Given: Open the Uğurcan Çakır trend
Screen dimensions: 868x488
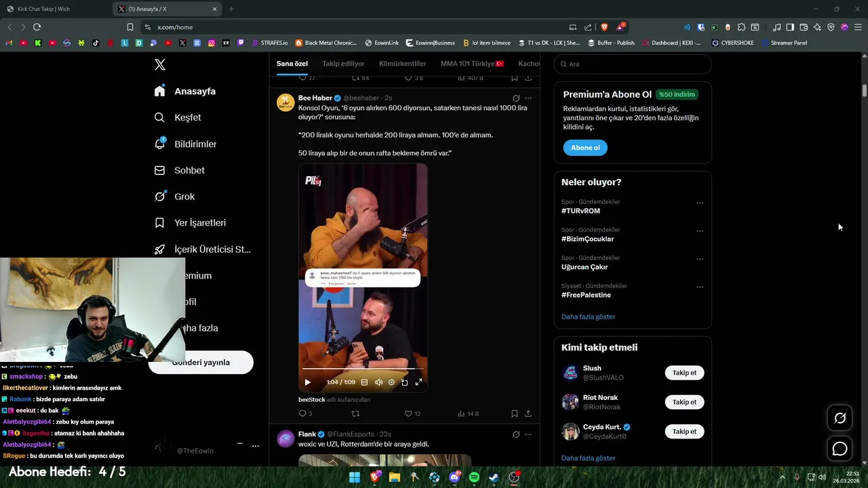Looking at the screenshot, I should click(x=585, y=267).
